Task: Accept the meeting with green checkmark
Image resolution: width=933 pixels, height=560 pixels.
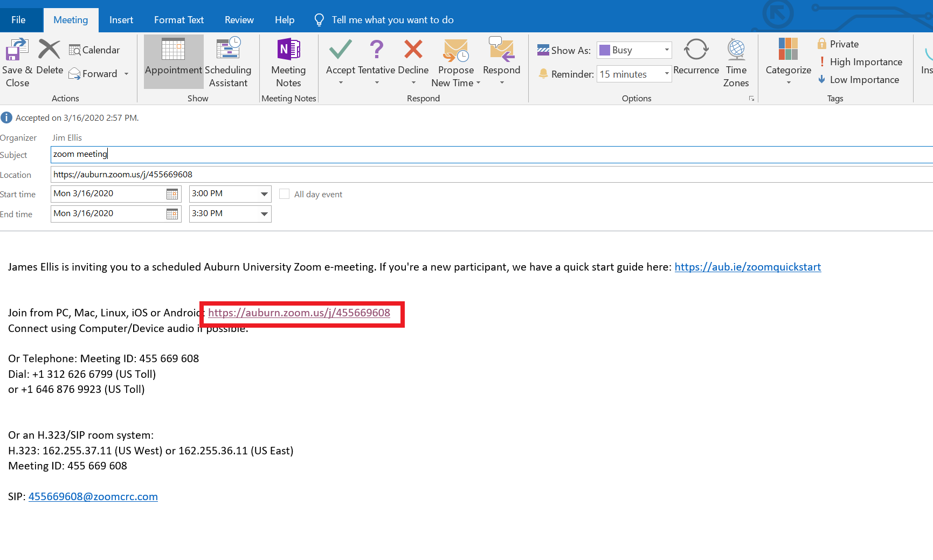Action: pos(341,49)
